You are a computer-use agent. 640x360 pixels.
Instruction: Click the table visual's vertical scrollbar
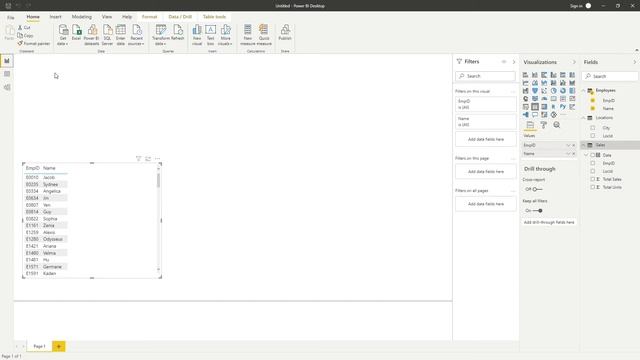[x=158, y=180]
